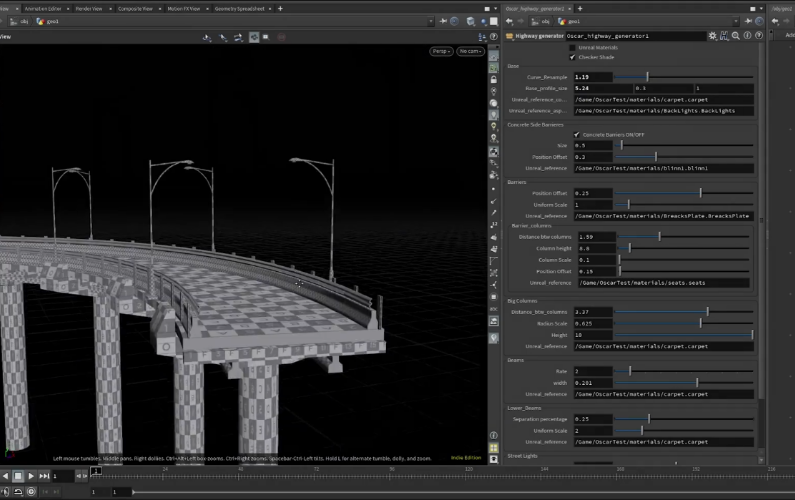
Task: Open the No cam camera dropdown
Action: coord(471,51)
